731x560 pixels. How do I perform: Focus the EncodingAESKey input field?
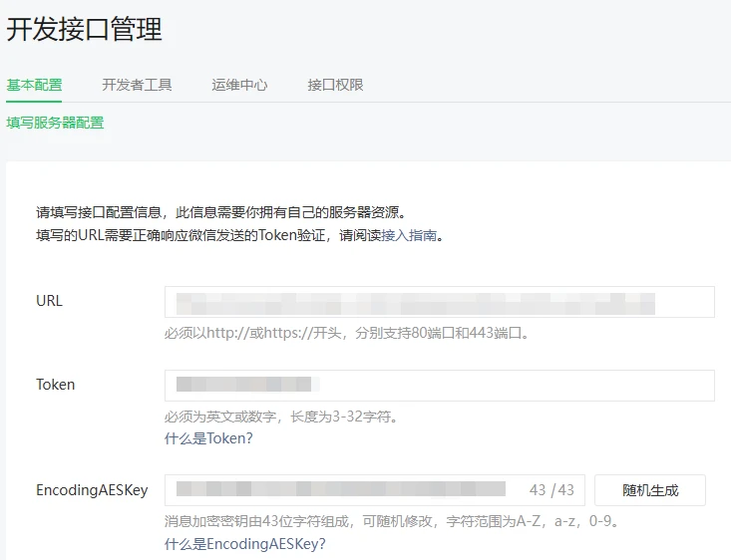click(375, 490)
